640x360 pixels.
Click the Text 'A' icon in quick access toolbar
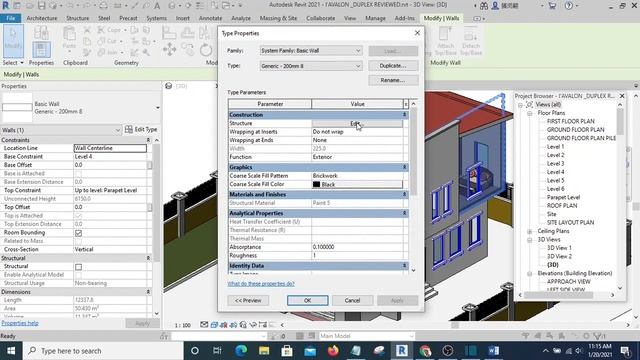tap(157, 6)
